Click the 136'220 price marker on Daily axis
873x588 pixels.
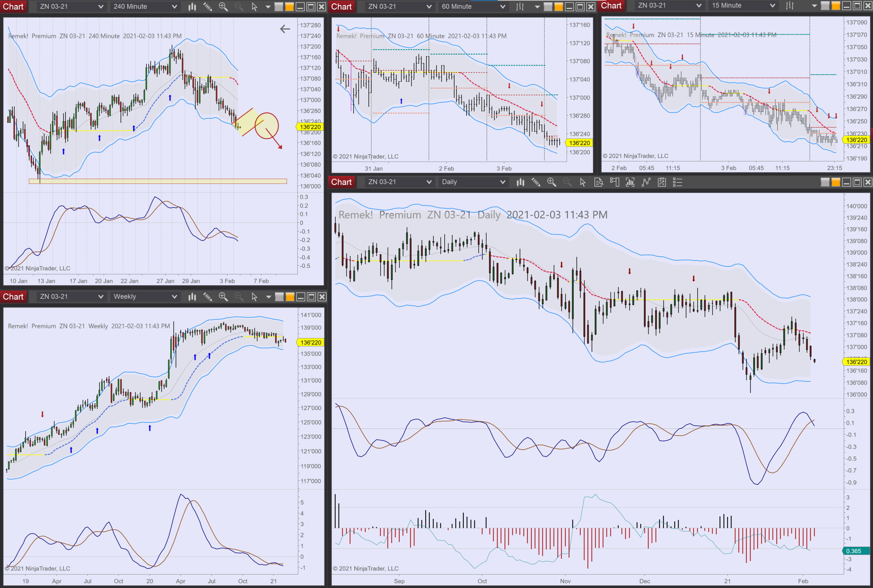tap(857, 362)
